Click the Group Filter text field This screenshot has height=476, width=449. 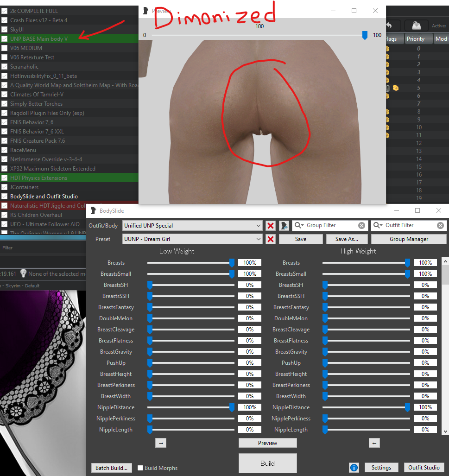pos(331,225)
